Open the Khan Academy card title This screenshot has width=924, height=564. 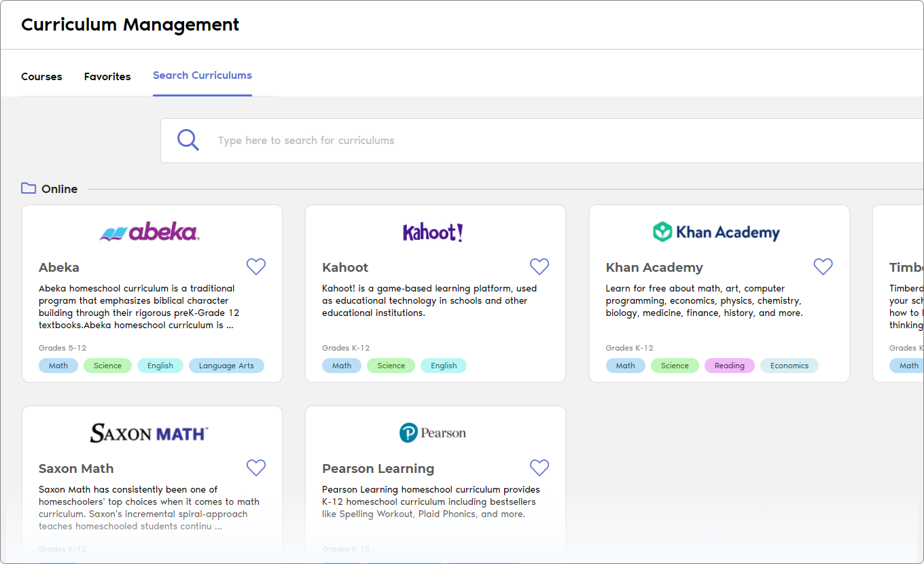654,267
